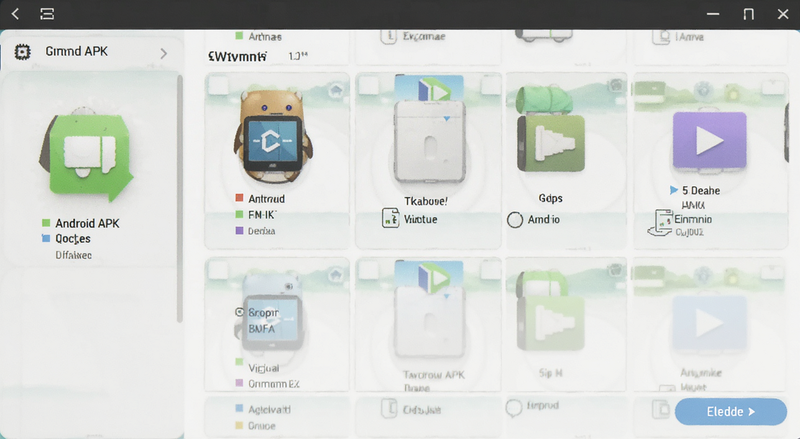Click the IArive icon at the top

(661, 37)
